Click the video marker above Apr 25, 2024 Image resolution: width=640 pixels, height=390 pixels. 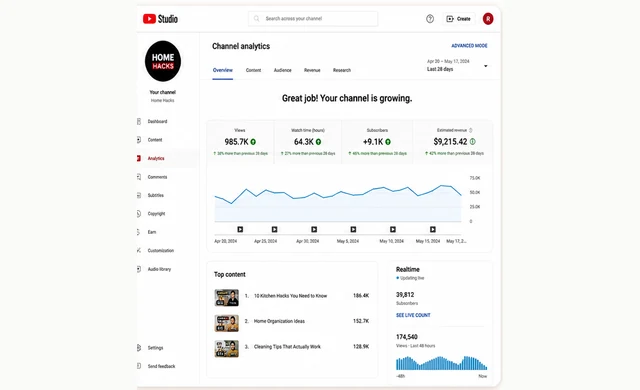tap(275, 230)
